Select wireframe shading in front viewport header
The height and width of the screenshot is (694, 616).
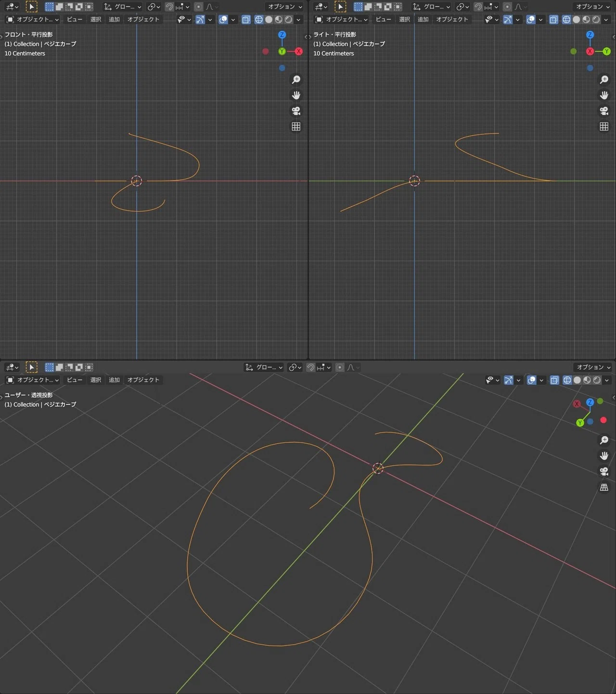click(259, 20)
